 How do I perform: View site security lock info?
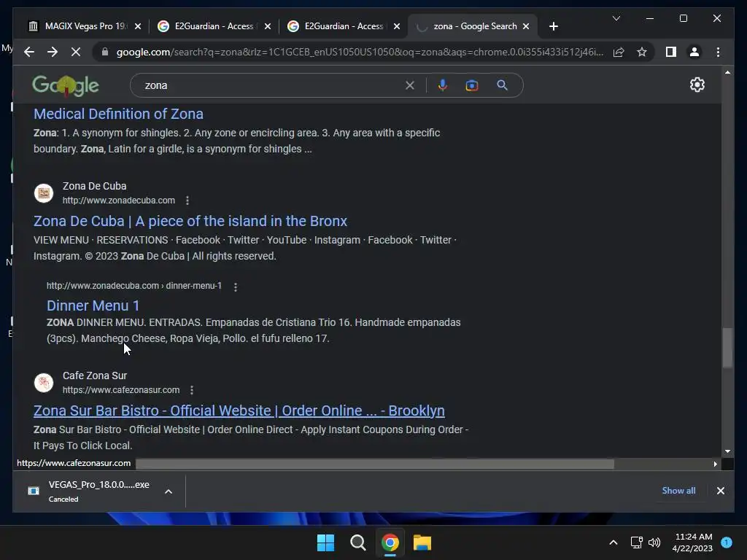105,52
